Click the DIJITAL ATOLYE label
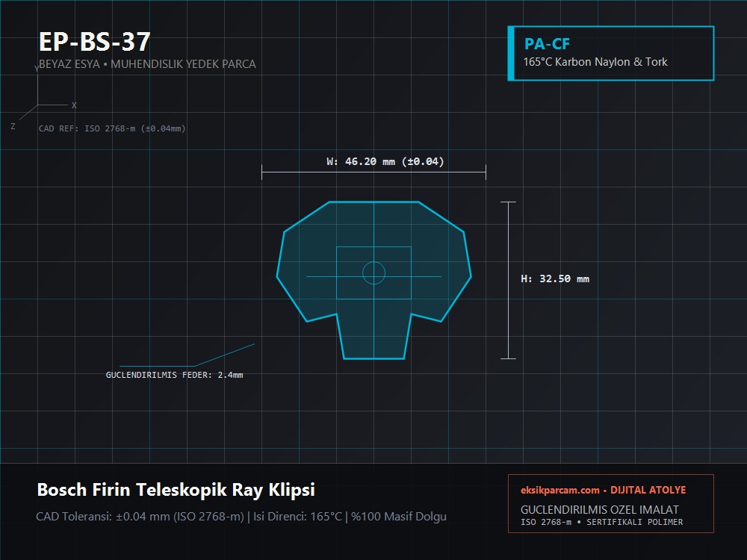The height and width of the screenshot is (560, 747). pos(648,490)
